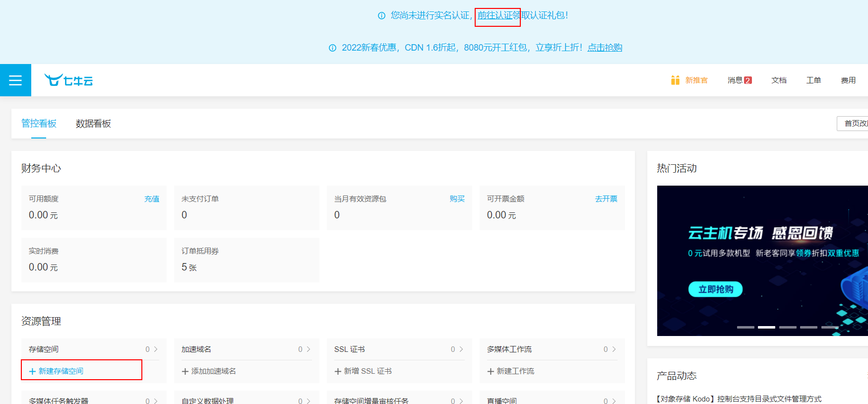This screenshot has width=868, height=404.
Task: Click the 多媒体工作流 resource label
Action: point(509,349)
